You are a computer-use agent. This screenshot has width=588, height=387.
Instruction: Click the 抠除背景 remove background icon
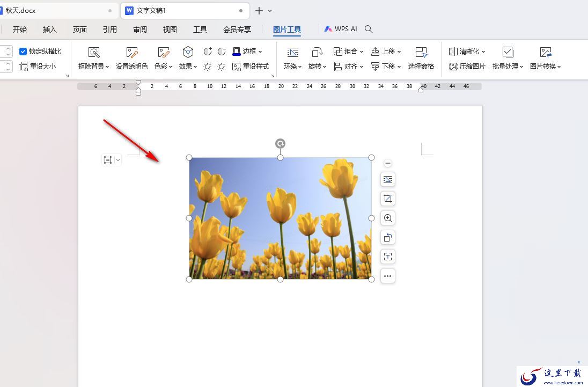tap(94, 53)
